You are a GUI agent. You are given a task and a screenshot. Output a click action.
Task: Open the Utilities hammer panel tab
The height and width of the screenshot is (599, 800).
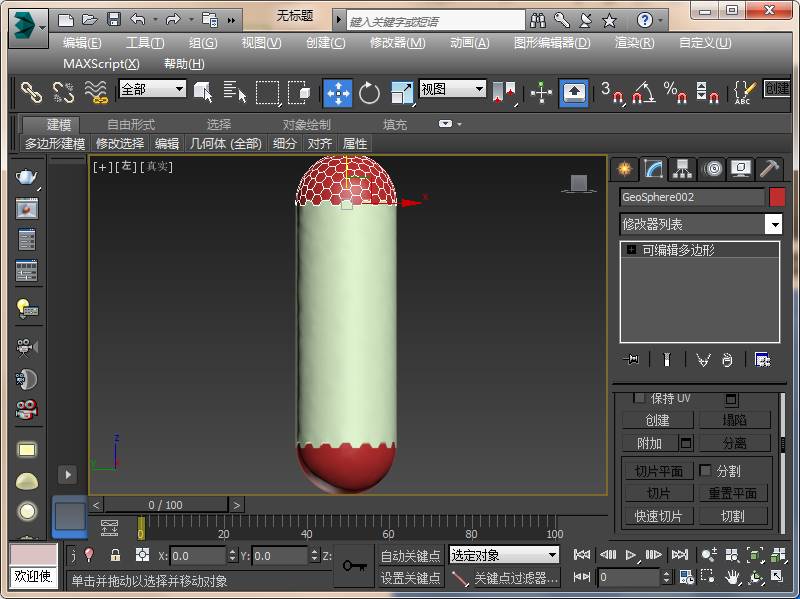coord(769,169)
